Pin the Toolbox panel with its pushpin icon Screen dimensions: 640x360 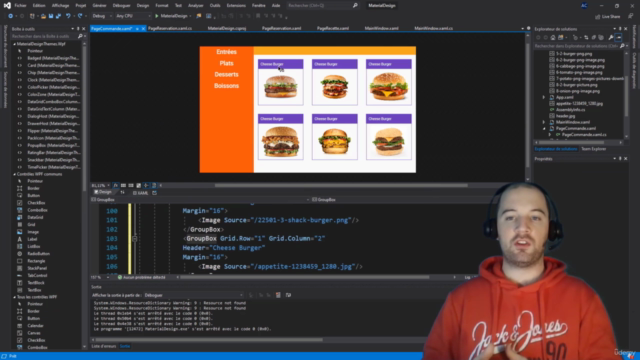(x=78, y=29)
